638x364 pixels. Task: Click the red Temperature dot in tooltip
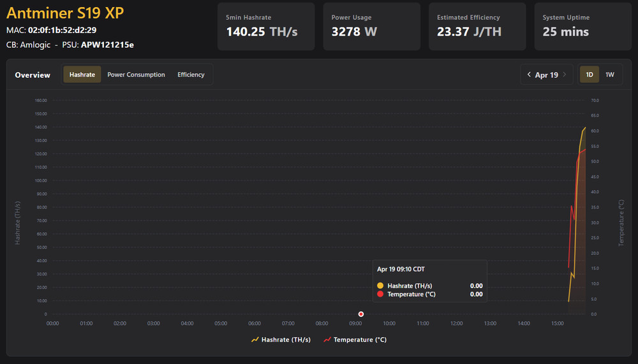tap(380, 294)
